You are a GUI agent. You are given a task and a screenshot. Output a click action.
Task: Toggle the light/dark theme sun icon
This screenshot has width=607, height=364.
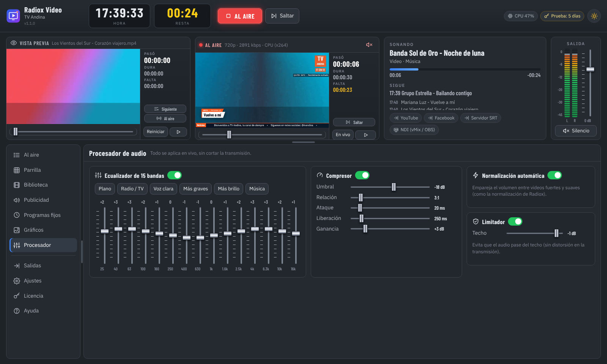594,16
